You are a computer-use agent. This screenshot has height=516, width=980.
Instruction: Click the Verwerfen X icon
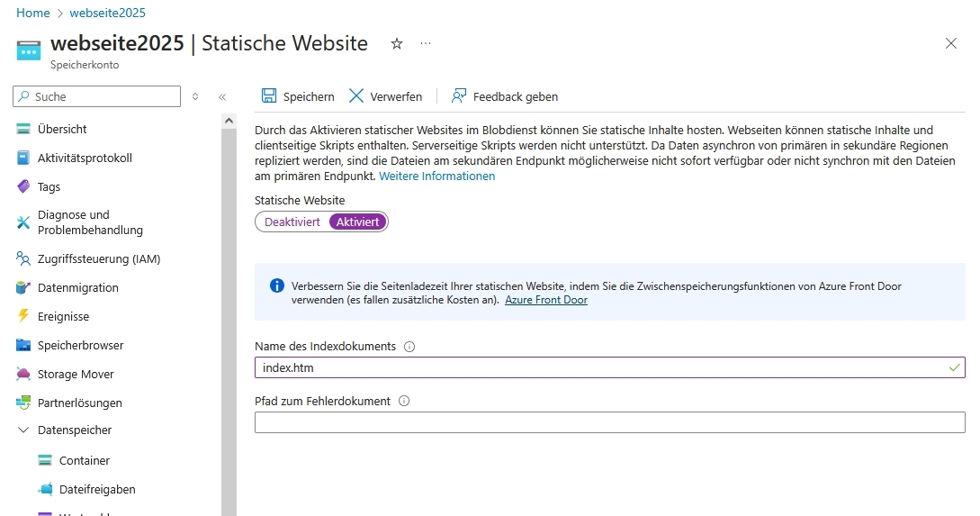click(356, 96)
